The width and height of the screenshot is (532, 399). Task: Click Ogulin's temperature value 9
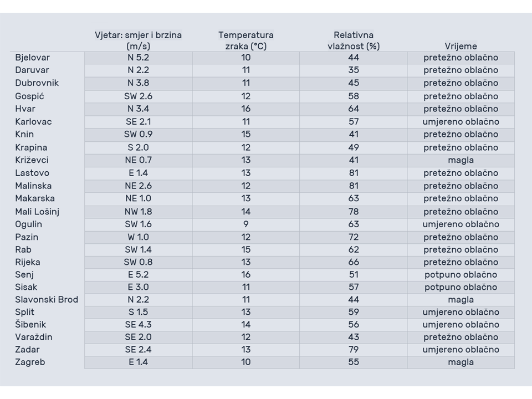click(x=246, y=224)
